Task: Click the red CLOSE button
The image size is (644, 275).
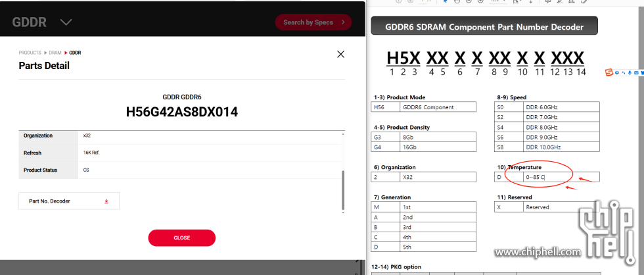Action: click(181, 238)
